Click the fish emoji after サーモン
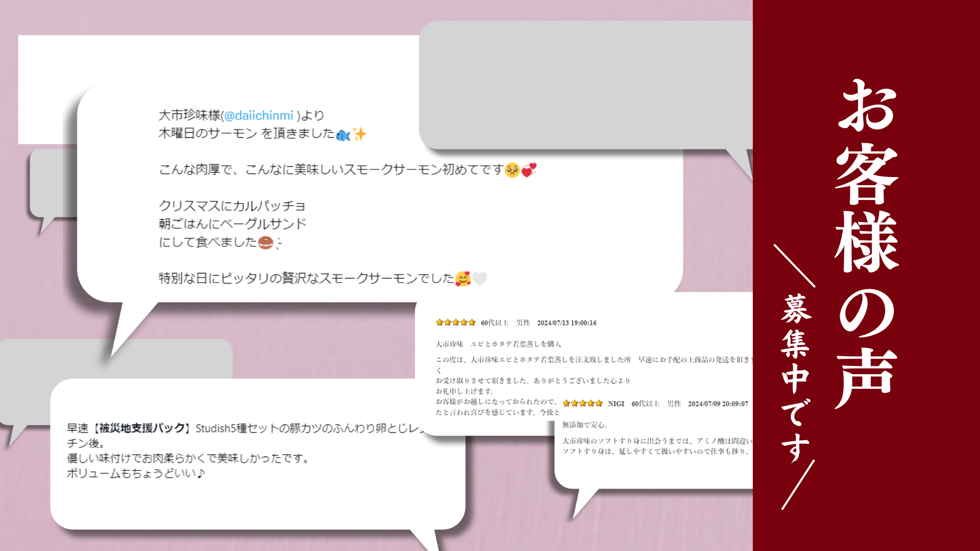Viewport: 980px width, 551px height. tap(343, 135)
